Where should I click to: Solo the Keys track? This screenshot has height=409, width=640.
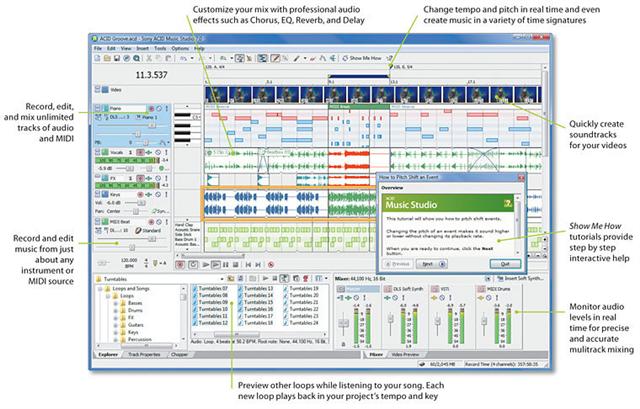[166, 195]
